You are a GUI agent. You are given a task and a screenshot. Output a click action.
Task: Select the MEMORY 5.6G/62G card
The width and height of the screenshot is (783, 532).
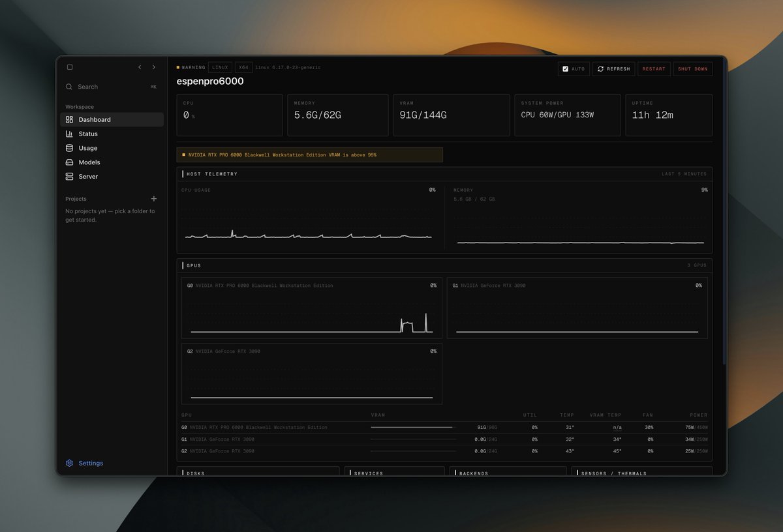tap(338, 115)
